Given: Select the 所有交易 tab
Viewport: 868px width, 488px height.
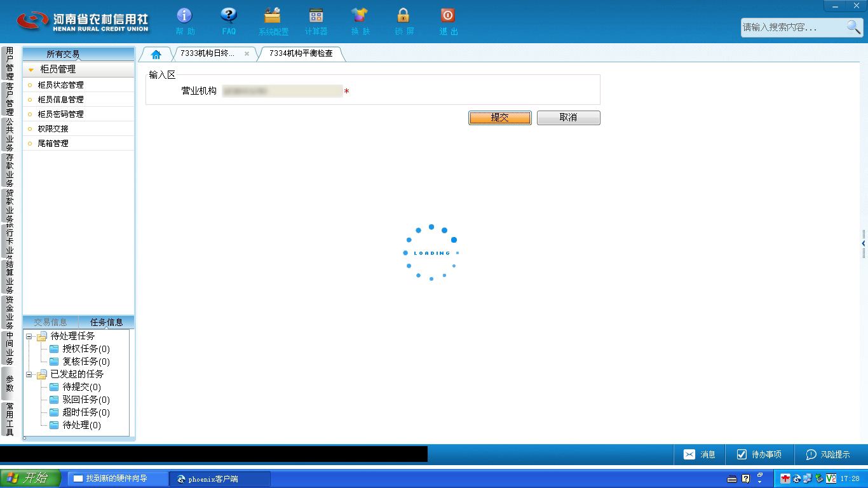Looking at the screenshot, I should [64, 54].
